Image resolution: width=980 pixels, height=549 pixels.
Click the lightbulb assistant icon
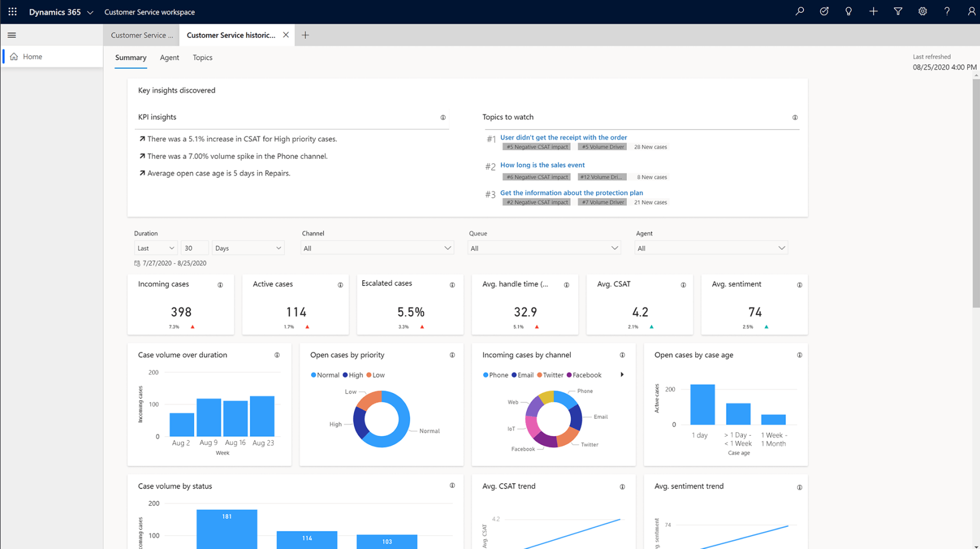coord(849,11)
